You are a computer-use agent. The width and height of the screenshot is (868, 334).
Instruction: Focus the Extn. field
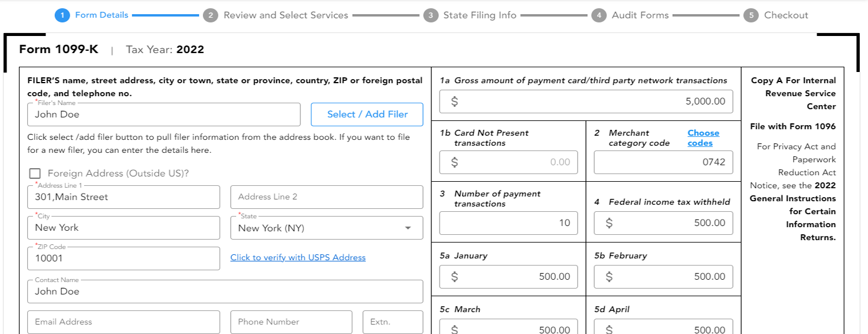coord(392,322)
